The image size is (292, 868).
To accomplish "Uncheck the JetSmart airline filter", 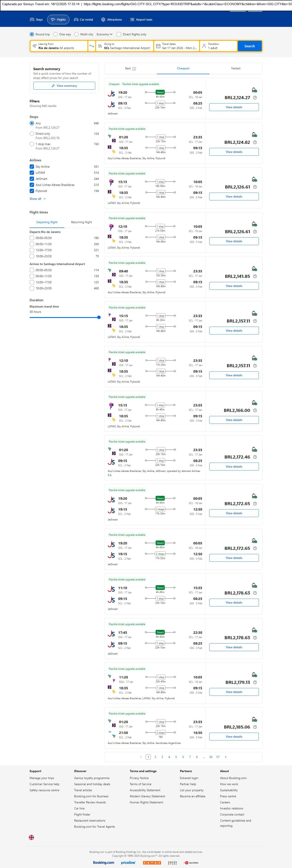I will coord(32,179).
